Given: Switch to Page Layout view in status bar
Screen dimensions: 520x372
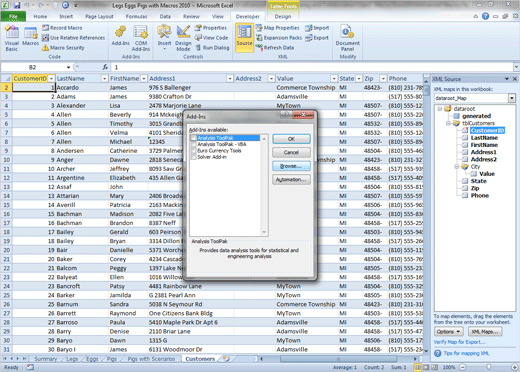Looking at the screenshot, I should click(x=426, y=367).
